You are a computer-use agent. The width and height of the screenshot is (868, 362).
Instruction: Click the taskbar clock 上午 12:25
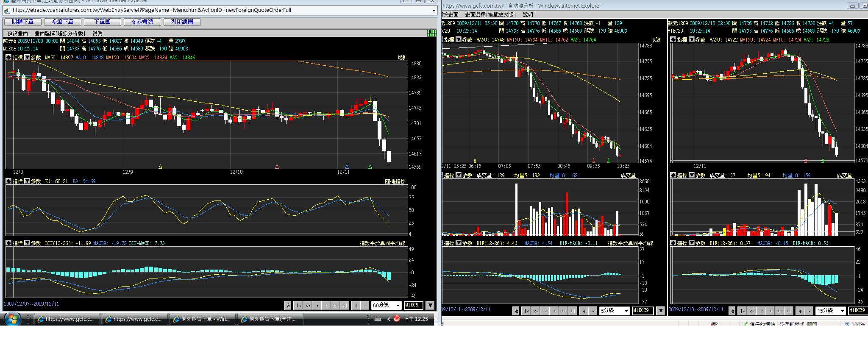(x=416, y=319)
